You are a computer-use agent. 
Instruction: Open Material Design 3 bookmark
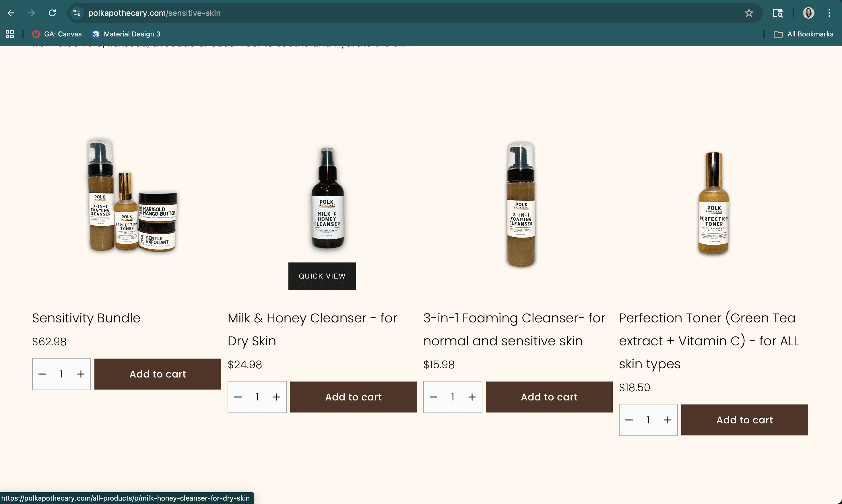(x=126, y=34)
